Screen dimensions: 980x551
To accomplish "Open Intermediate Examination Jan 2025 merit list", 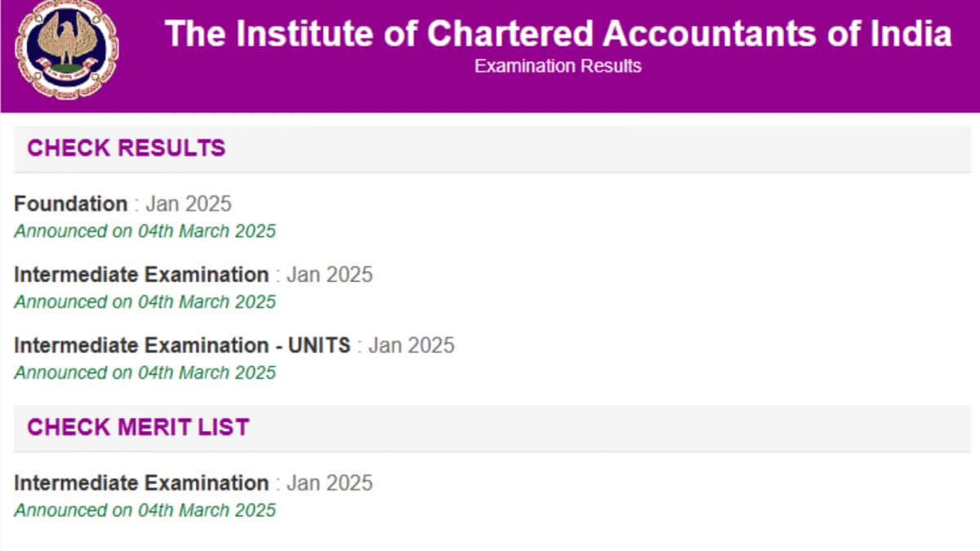I will [x=193, y=482].
